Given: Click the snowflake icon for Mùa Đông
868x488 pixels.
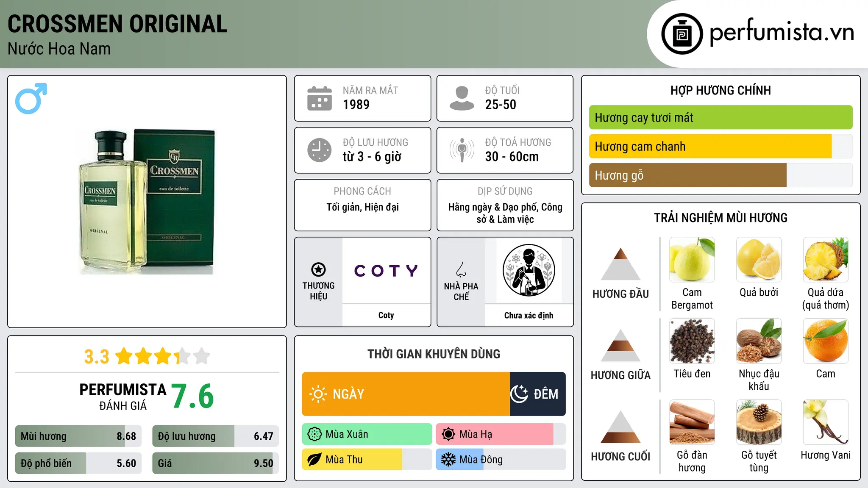Looking at the screenshot, I should (x=448, y=460).
